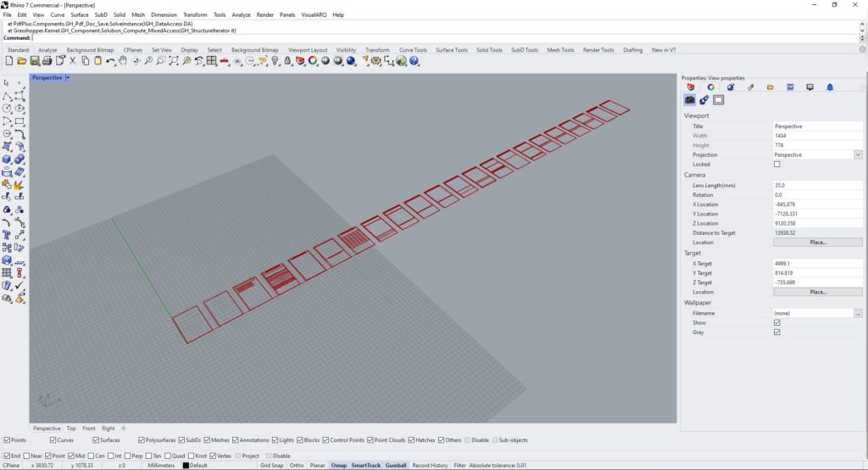
Task: Click the Cut scissors icon
Action: pos(73,61)
